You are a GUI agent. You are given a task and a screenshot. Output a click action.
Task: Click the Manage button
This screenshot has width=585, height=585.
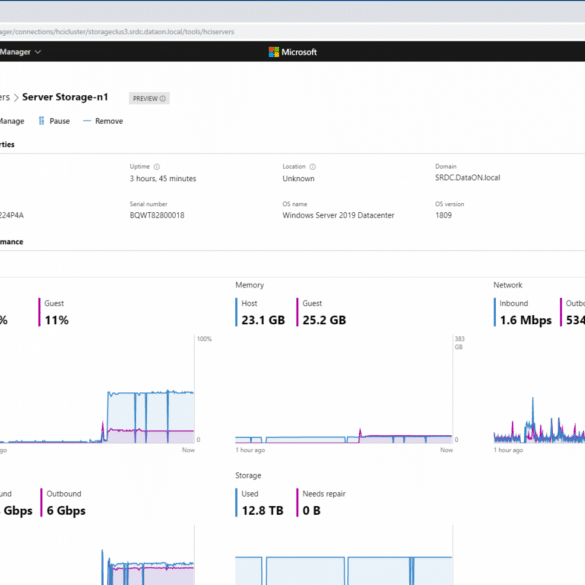tap(12, 121)
